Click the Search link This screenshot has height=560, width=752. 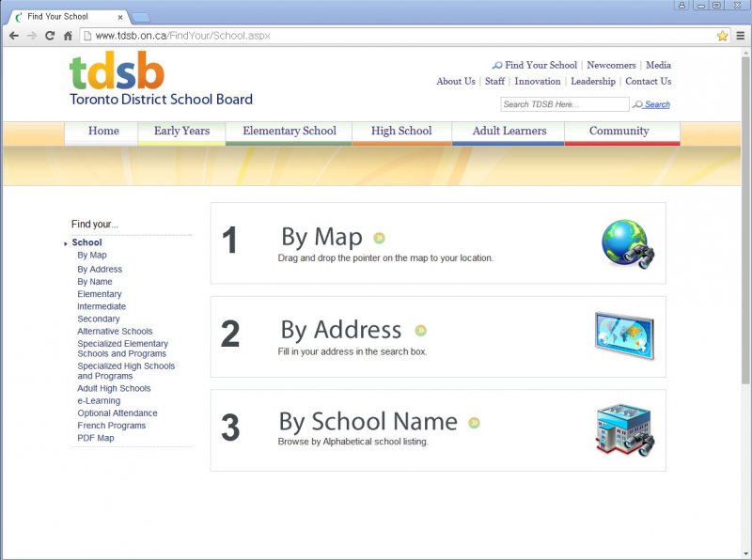pyautogui.click(x=657, y=104)
